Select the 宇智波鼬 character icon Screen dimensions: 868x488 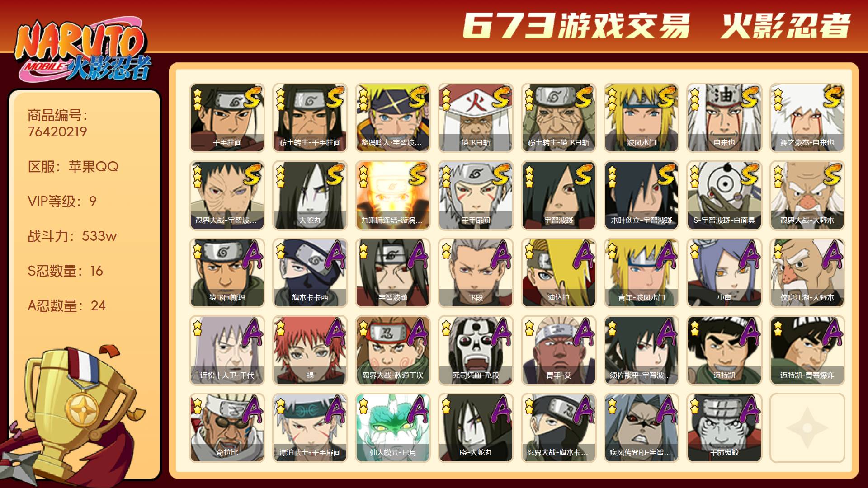point(392,273)
